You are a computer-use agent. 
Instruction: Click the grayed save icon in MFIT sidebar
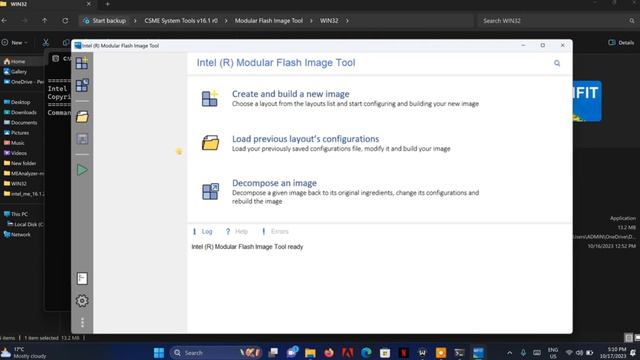(x=82, y=139)
